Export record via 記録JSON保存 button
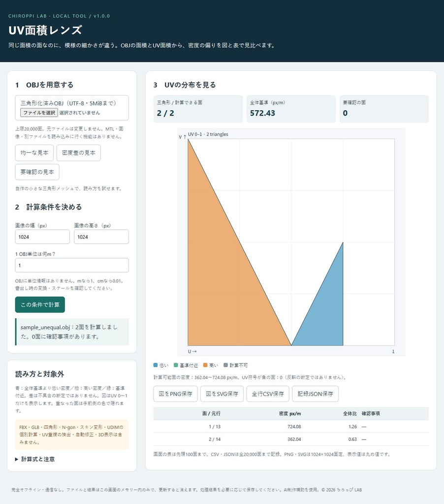444x504 pixels. pos(315,394)
